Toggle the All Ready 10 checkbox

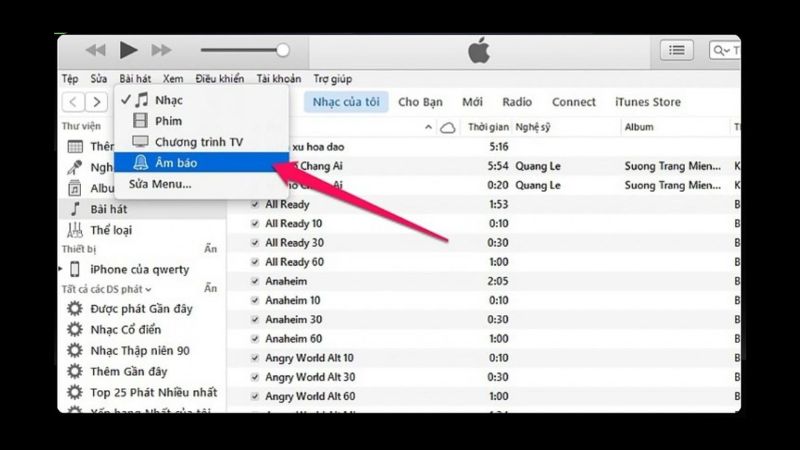click(x=256, y=224)
